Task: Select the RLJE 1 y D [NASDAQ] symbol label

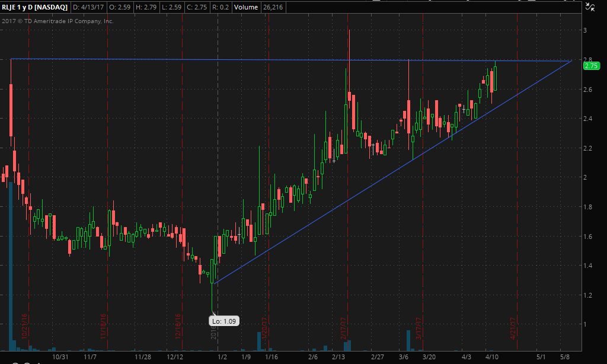Action: 34,7
